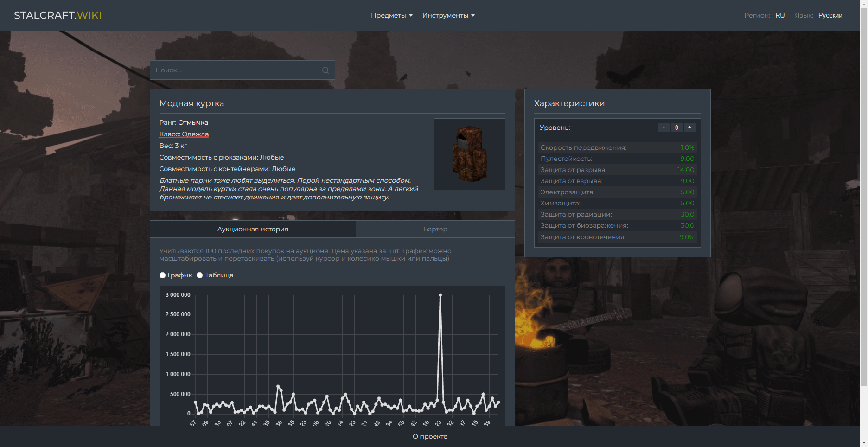The height and width of the screenshot is (447, 868).
Task: Click Защита от взрыва row
Action: pyautogui.click(x=617, y=181)
